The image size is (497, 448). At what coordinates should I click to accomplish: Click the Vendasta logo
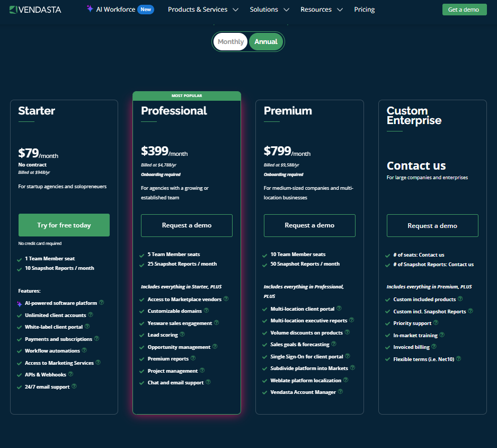pos(35,10)
